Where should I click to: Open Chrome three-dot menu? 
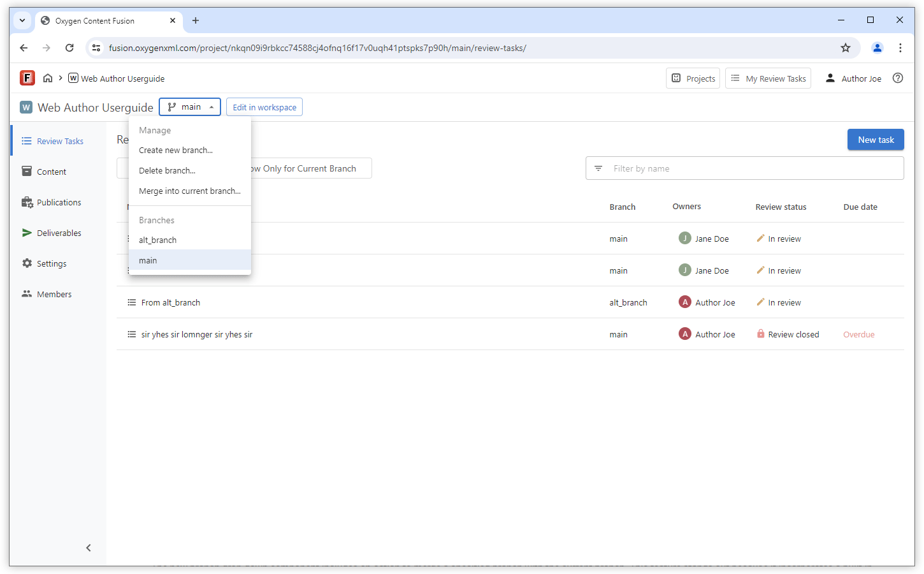(900, 48)
